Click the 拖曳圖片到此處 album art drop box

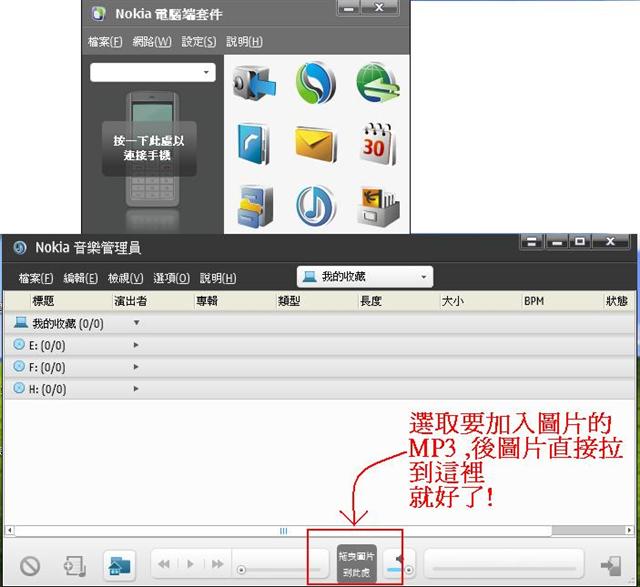click(356, 564)
